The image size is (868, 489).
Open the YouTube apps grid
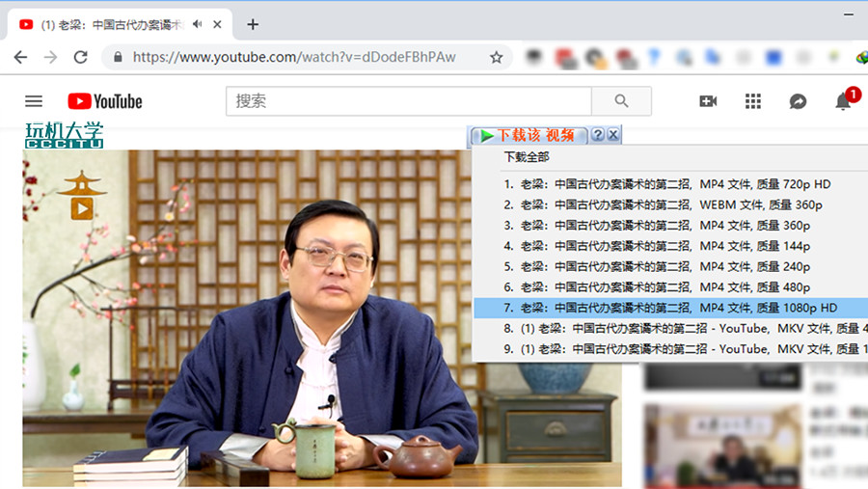[x=753, y=101]
